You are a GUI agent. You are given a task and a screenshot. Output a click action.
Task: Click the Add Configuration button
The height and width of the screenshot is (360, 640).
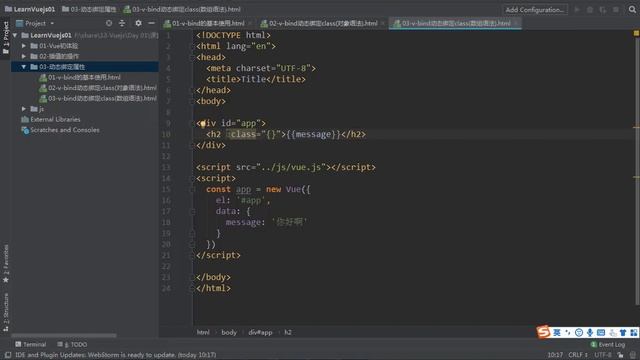[535, 9]
